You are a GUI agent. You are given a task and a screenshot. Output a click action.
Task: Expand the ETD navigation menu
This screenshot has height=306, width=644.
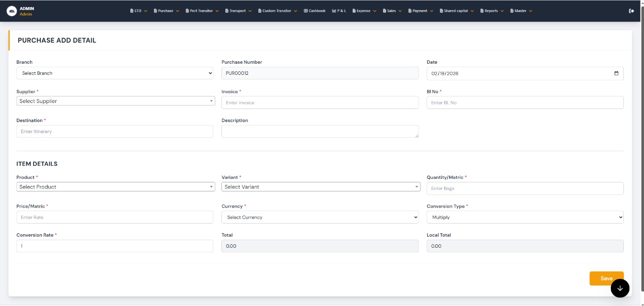pyautogui.click(x=138, y=11)
